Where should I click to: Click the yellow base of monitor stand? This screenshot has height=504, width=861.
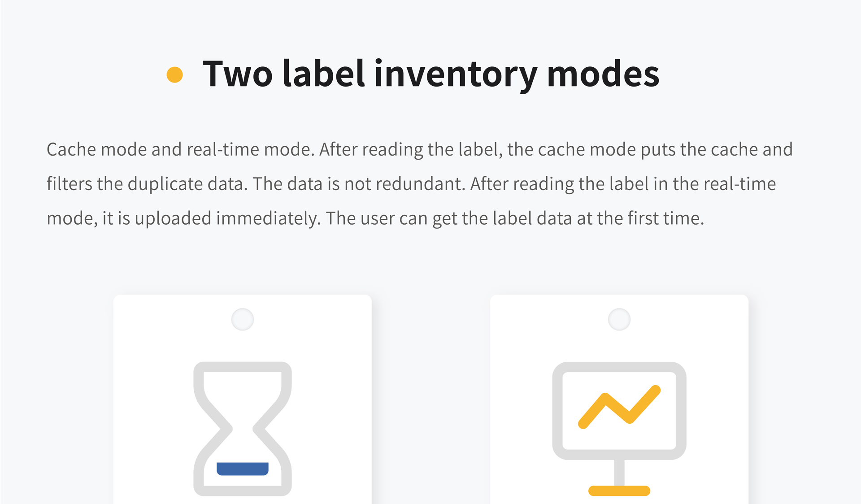click(619, 491)
